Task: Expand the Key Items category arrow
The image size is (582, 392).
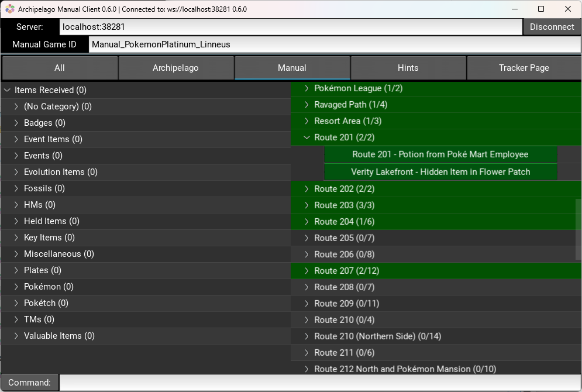Action: pyautogui.click(x=16, y=238)
